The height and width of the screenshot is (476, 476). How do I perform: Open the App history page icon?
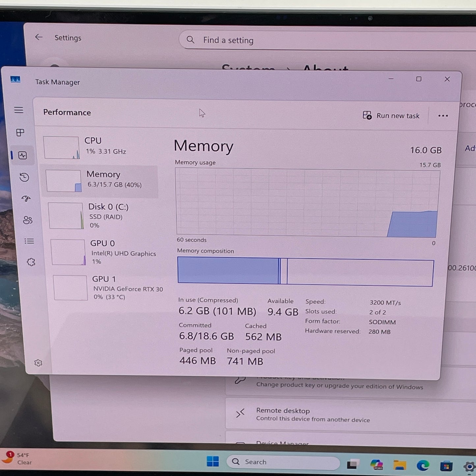click(x=24, y=177)
